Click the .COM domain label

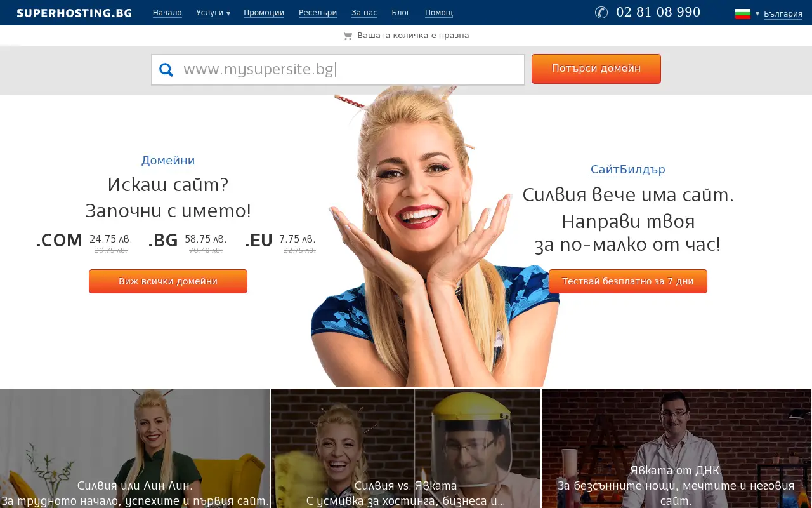[x=59, y=241]
